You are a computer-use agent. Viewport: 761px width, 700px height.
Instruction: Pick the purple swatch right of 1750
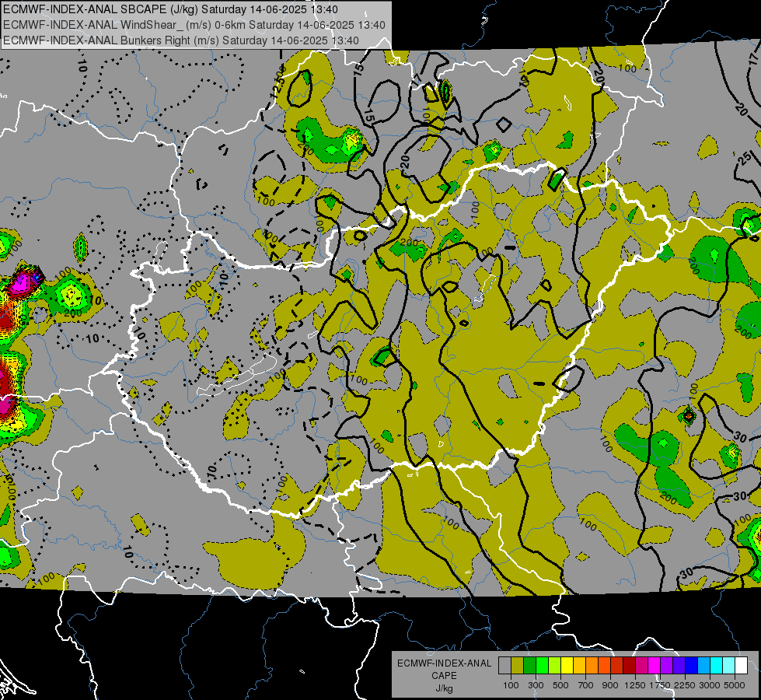point(666,665)
